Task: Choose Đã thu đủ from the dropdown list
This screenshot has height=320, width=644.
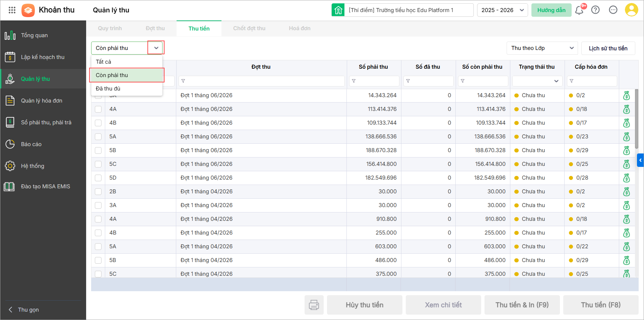Action: (108, 89)
